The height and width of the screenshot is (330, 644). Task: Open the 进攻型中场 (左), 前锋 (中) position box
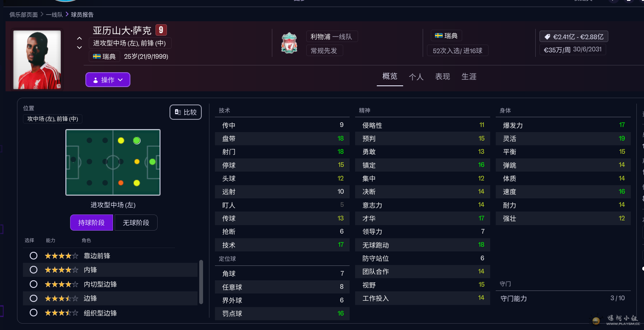130,43
